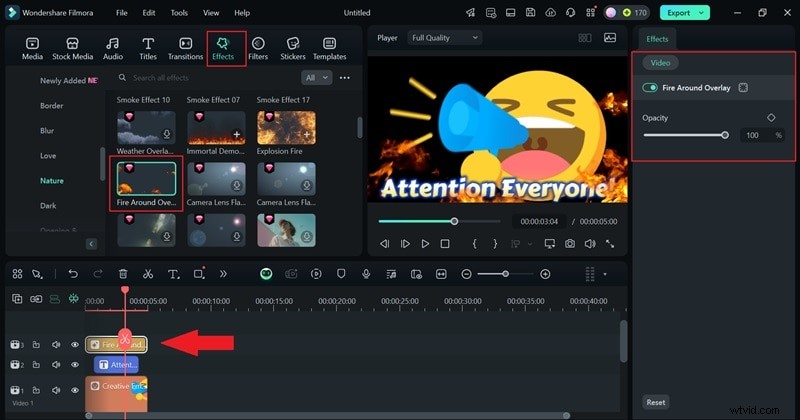The image size is (800, 420).
Task: Click the zoom out minus button on timeline
Action: click(466, 274)
